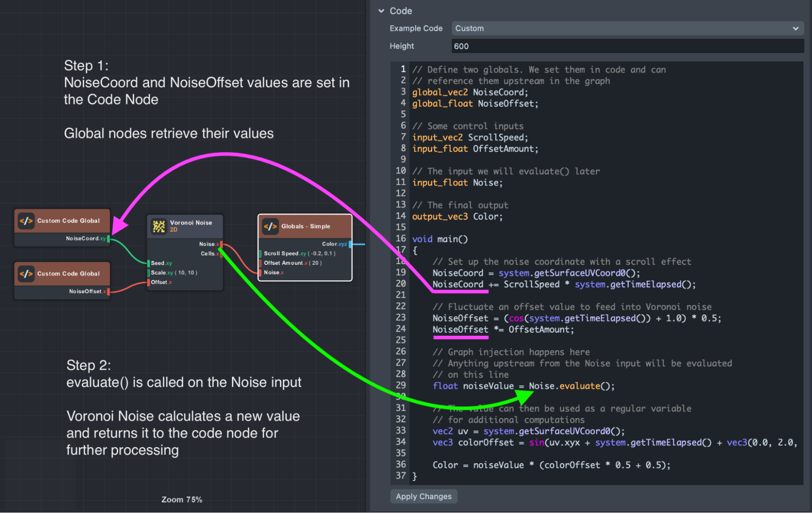
Task: Click the Seed.xy input socket on Voronoi Noise
Action: [148, 263]
